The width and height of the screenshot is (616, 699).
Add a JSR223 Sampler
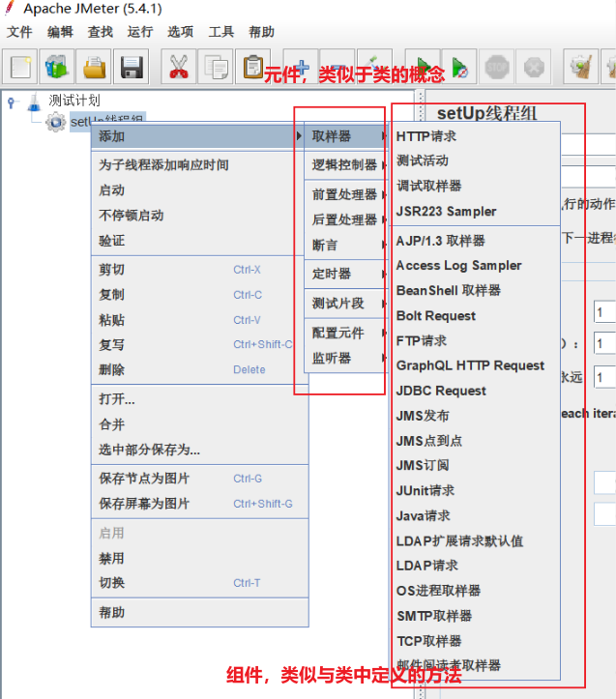(x=475, y=212)
